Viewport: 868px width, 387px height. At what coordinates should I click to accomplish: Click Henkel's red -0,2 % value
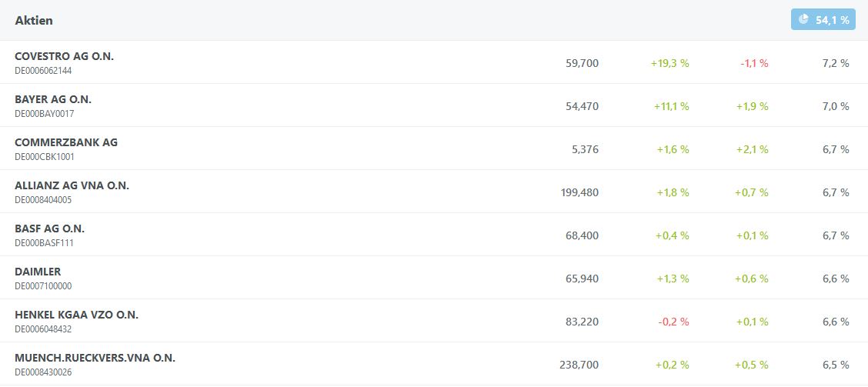click(673, 322)
